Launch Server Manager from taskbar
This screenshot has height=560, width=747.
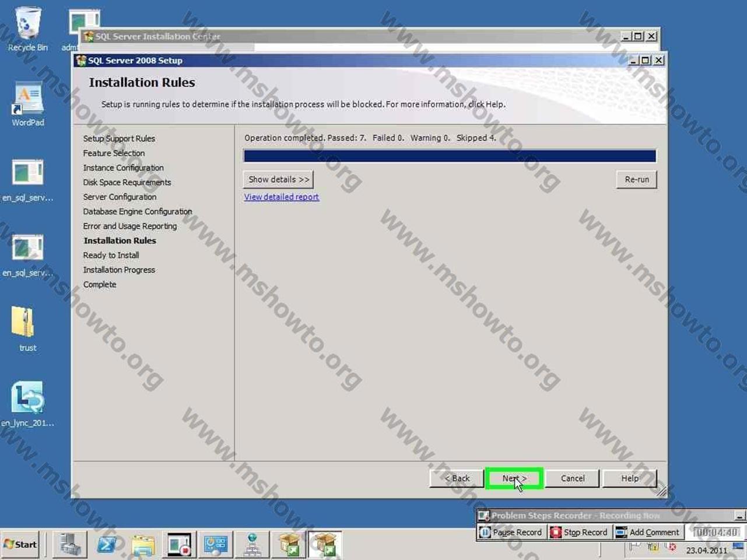71,545
